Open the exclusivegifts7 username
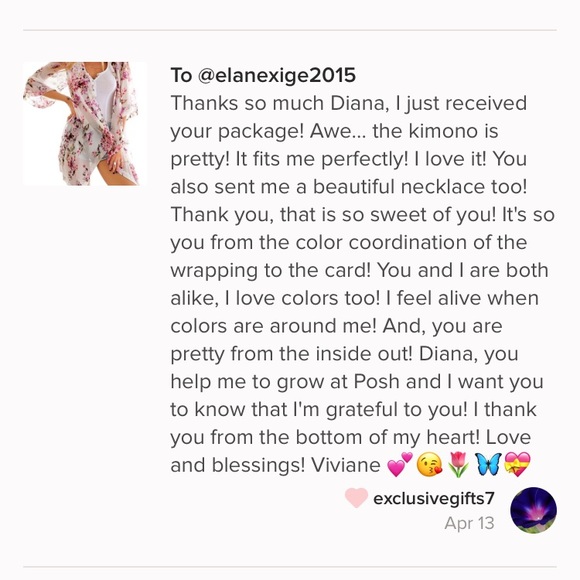580x580 pixels. [x=434, y=498]
